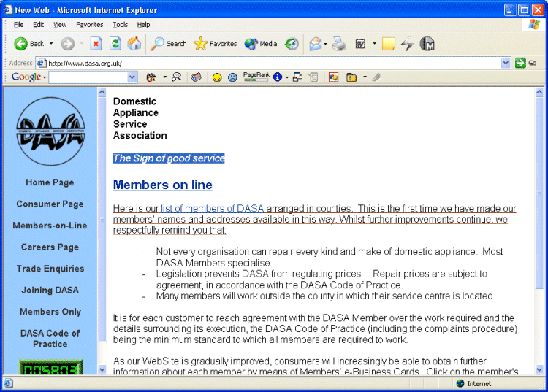The height and width of the screenshot is (392, 548).
Task: Click the Google AutoFill page icon
Action: tap(314, 77)
